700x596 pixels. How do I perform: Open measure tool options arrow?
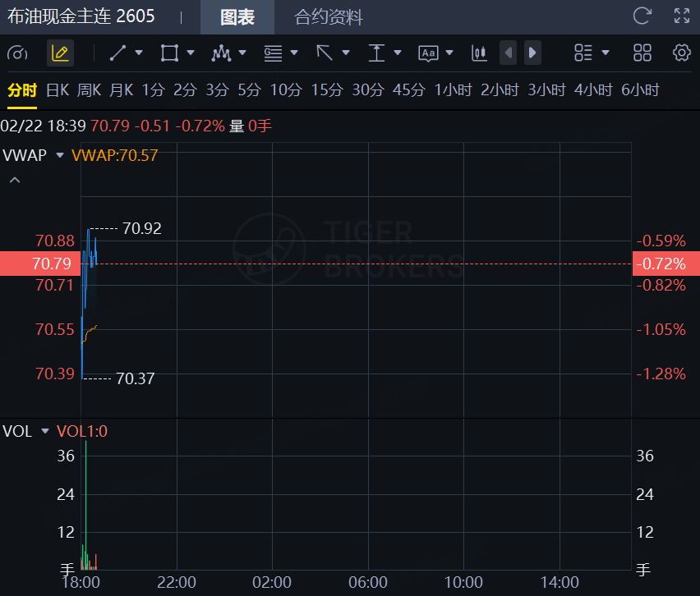pyautogui.click(x=398, y=53)
